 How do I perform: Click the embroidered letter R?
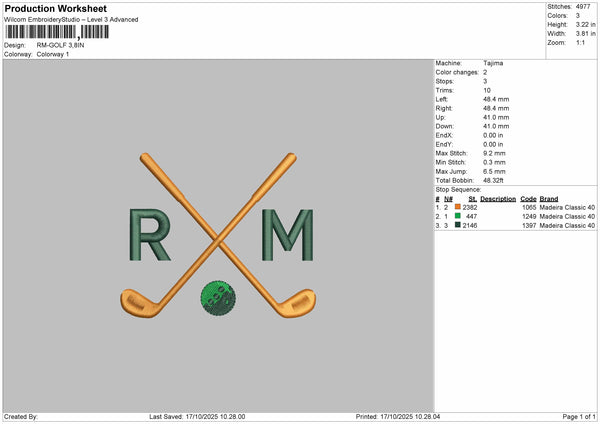coord(150,235)
